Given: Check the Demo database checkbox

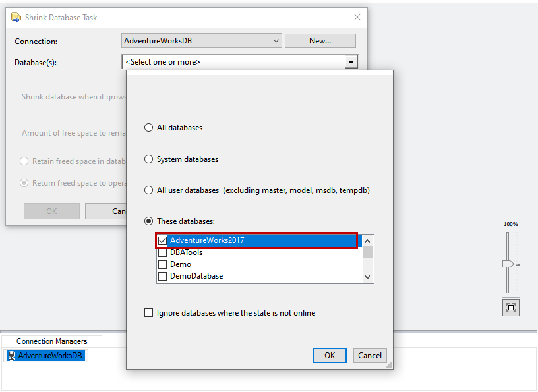Looking at the screenshot, I should click(163, 264).
